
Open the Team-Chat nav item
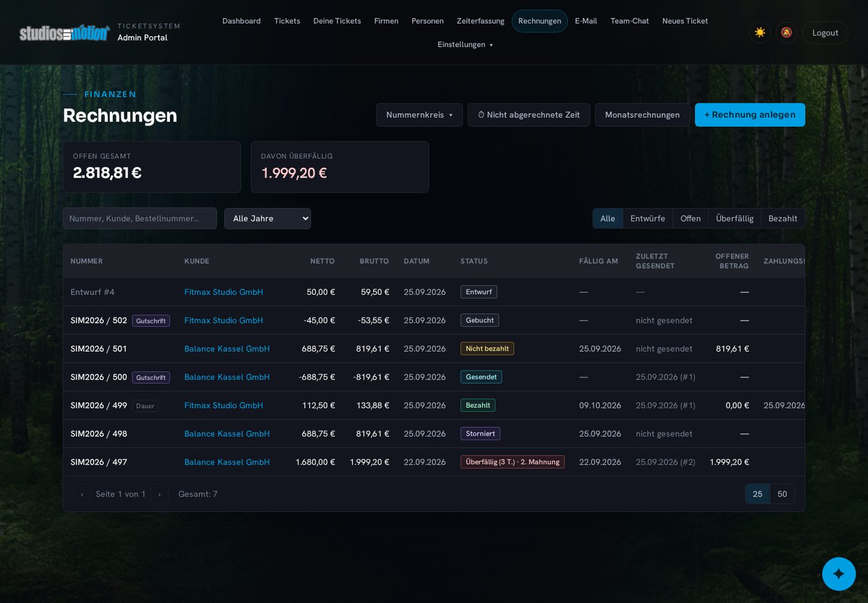pyautogui.click(x=630, y=21)
